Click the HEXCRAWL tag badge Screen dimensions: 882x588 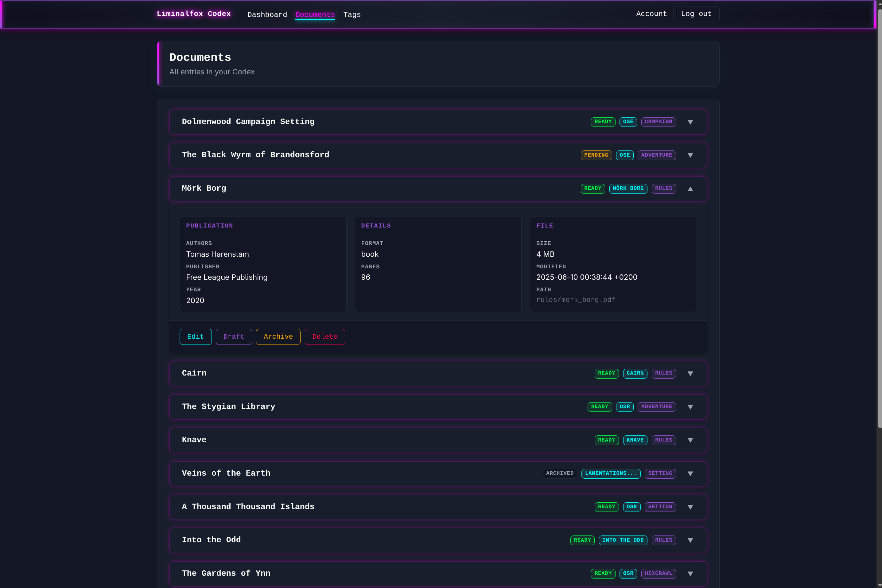tap(658, 574)
